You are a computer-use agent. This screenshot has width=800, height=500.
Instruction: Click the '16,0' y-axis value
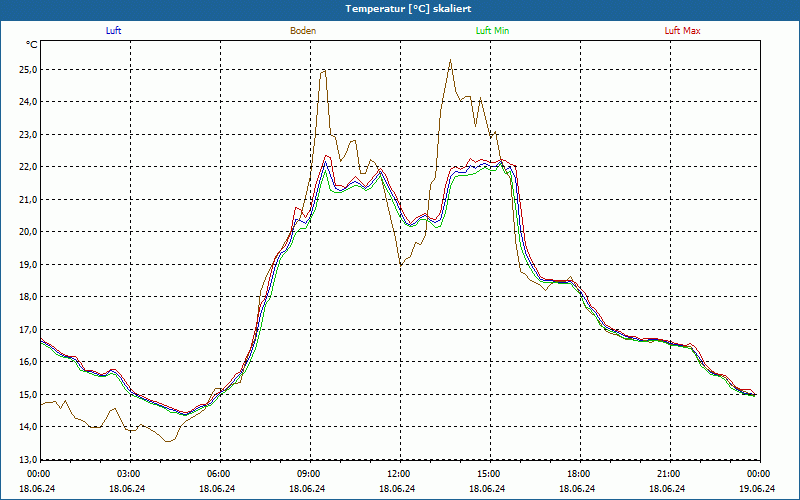(x=28, y=362)
